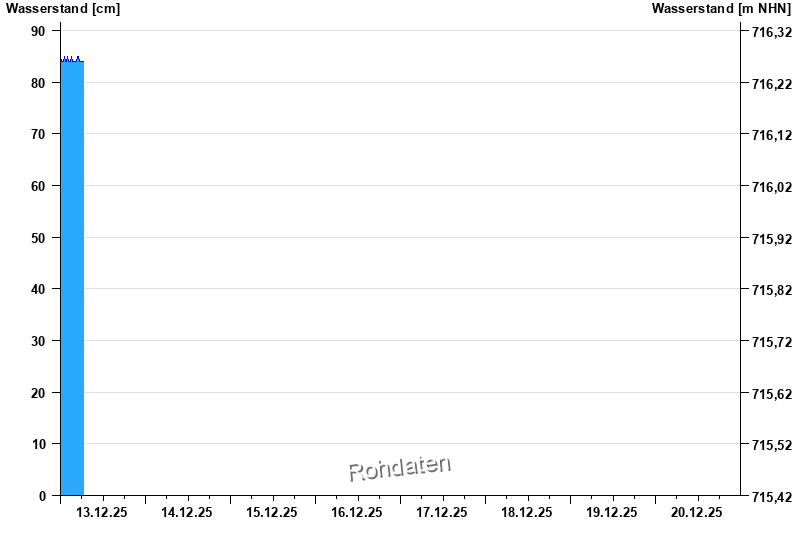Click the 715,42 right axis label

coord(771,497)
